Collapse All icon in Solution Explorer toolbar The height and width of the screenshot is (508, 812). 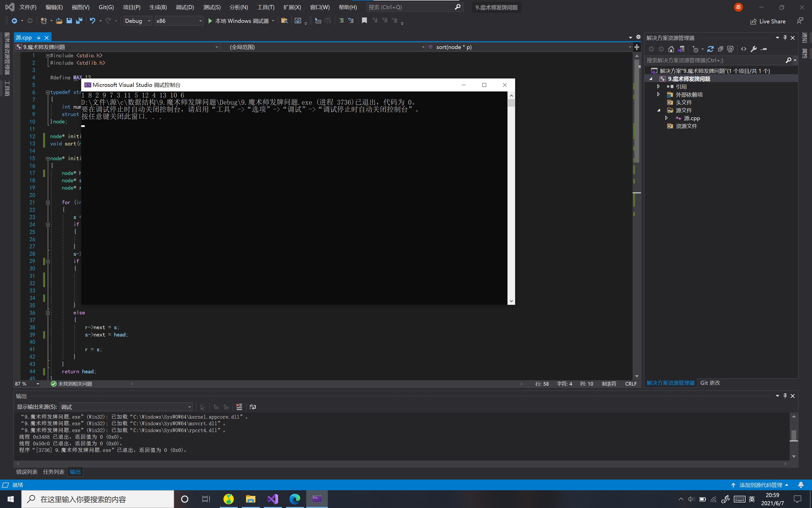click(720, 49)
